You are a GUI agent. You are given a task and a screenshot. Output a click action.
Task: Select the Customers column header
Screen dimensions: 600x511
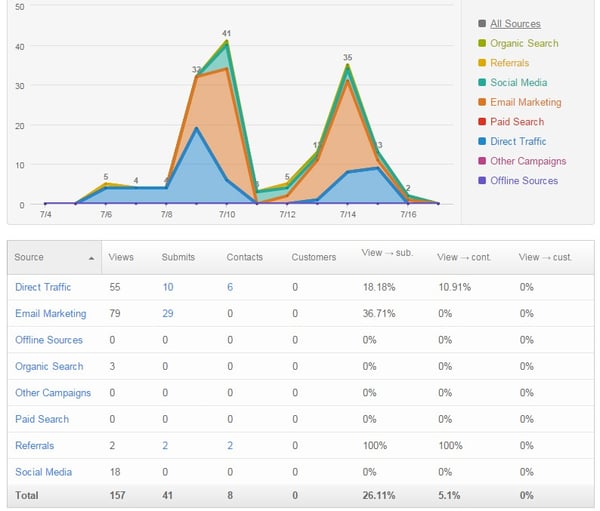314,257
